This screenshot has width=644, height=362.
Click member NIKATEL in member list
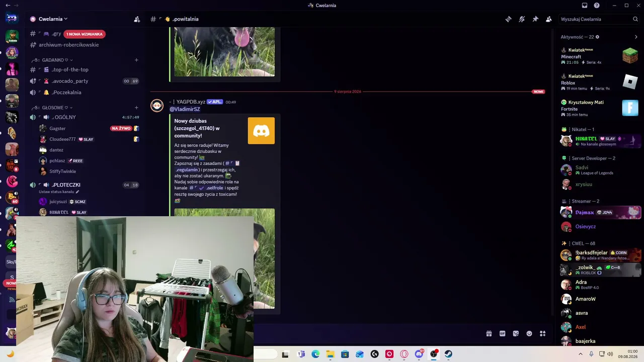(x=600, y=141)
